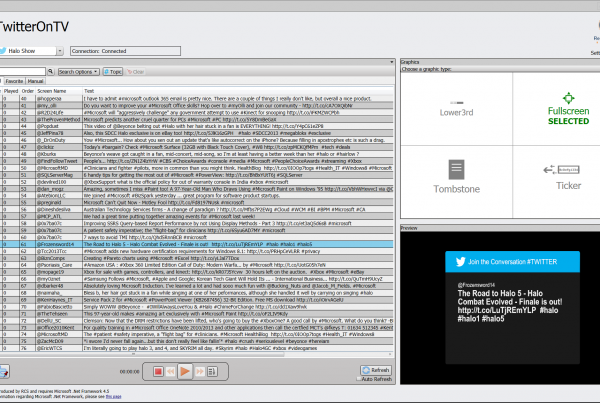Select the @ZacMcD09 tweet row
The width and height of the screenshot is (600, 403).
point(197,341)
